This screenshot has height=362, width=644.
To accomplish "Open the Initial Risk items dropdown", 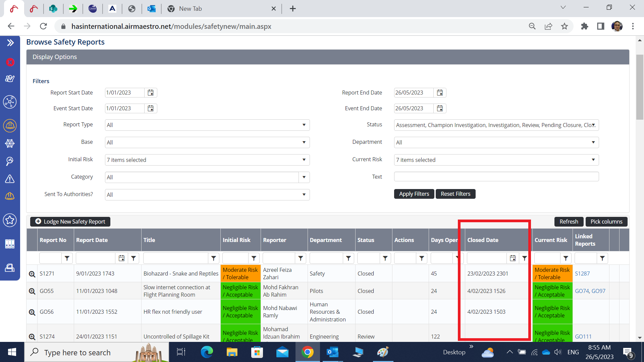I will [x=207, y=160].
